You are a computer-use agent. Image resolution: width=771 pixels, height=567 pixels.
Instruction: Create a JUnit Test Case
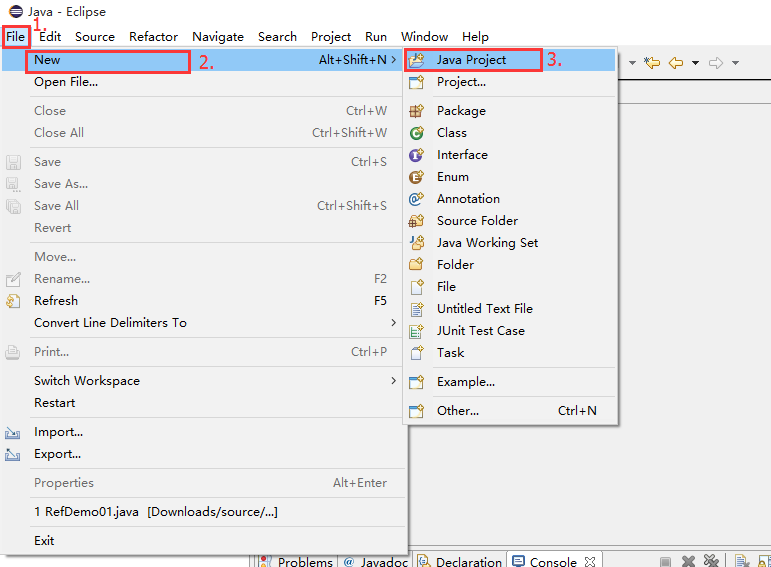coord(509,331)
